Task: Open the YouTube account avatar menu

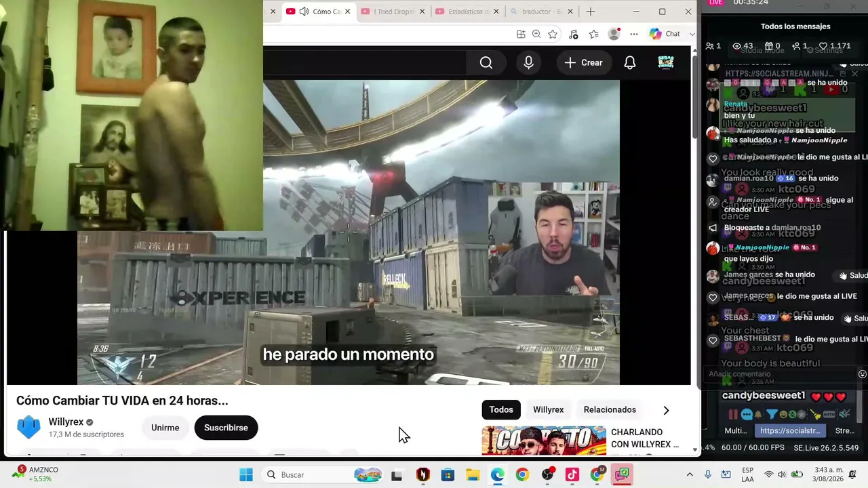Action: 666,63
